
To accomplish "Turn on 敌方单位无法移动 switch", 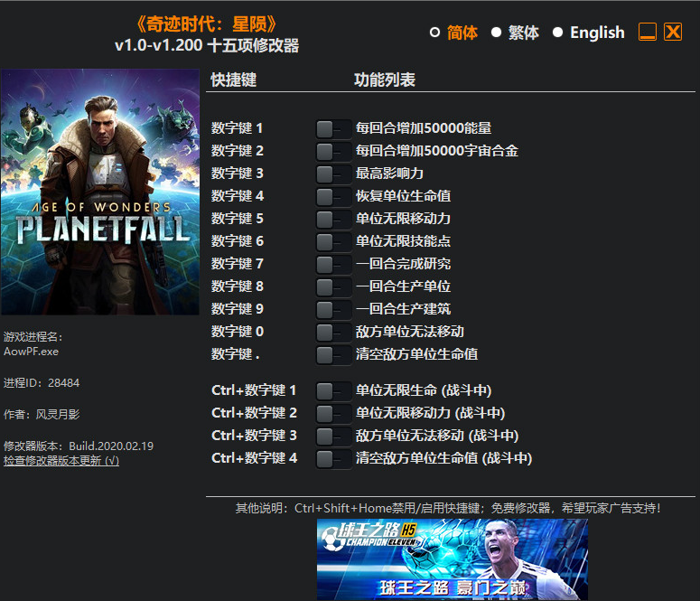I will coord(333,333).
